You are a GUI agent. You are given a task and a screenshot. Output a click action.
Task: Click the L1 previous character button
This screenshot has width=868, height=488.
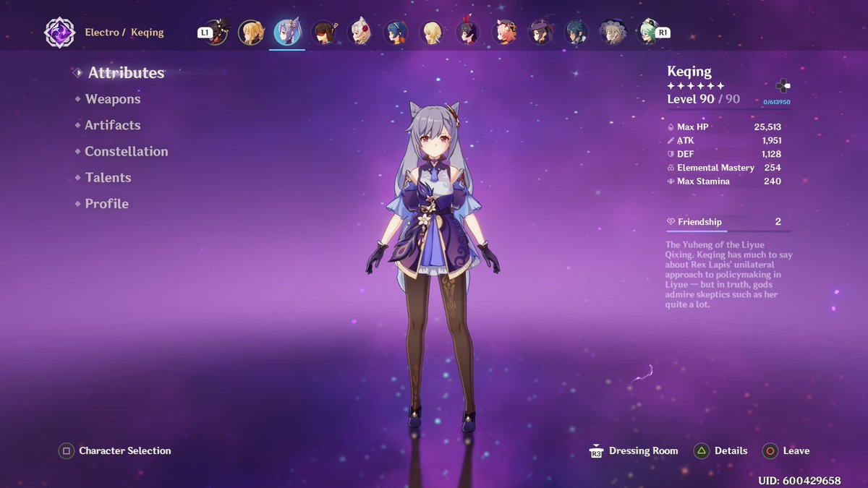pyautogui.click(x=205, y=33)
